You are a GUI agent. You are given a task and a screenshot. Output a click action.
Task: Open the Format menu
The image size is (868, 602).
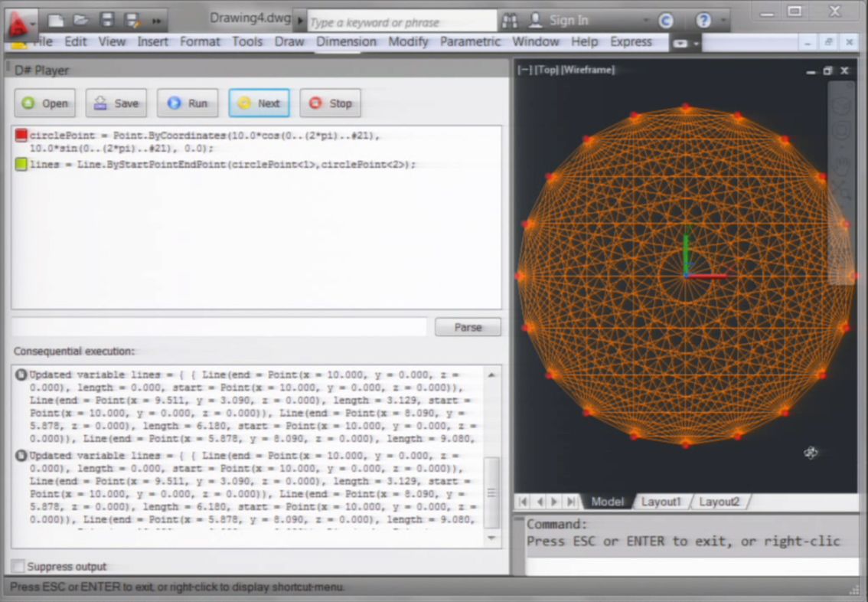[200, 41]
